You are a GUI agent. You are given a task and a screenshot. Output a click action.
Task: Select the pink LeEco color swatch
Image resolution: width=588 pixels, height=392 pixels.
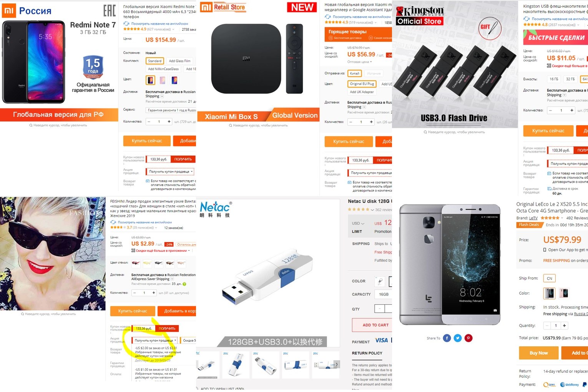coord(564,293)
